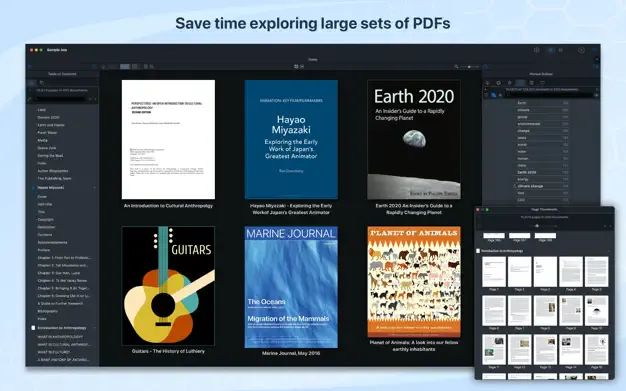This screenshot has height=391, width=626.
Task: Select the 'Earth 2020' phrase row
Action: click(x=542, y=172)
